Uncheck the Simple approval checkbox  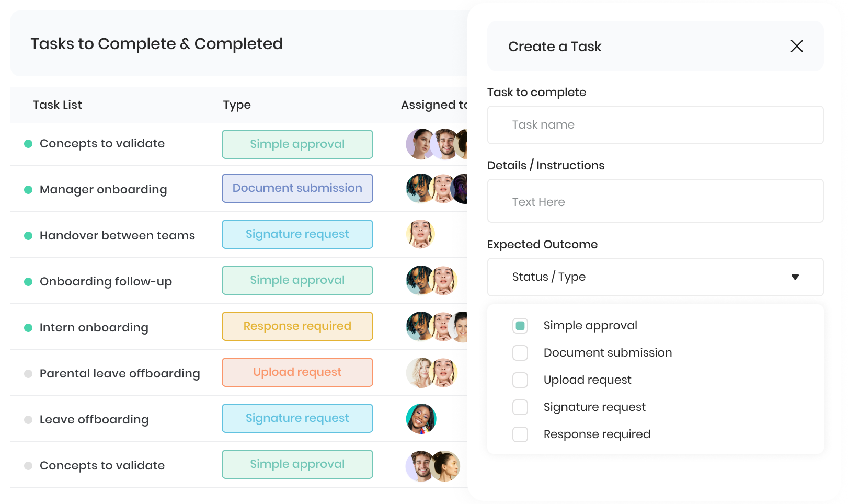[520, 326]
